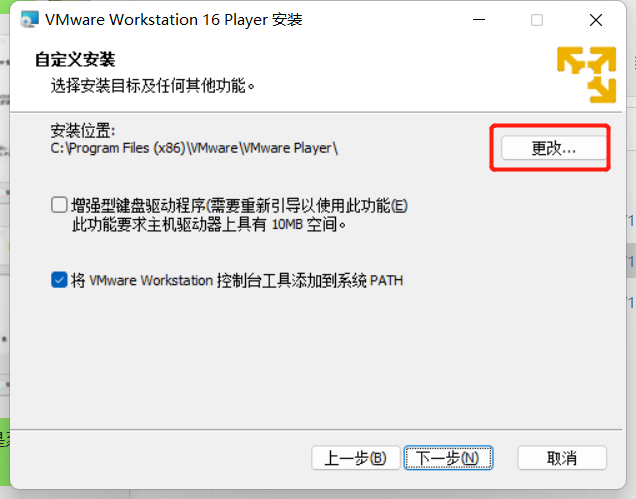Click the 自定义安装 heading

coord(75,60)
